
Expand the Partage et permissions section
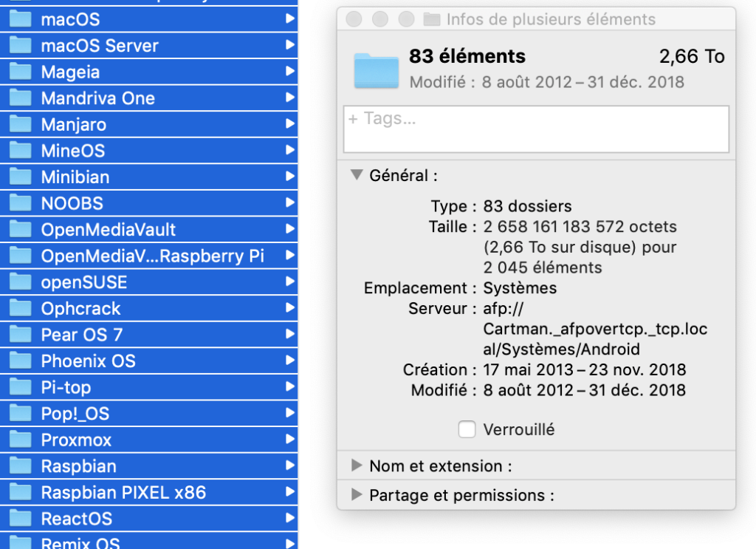click(357, 494)
